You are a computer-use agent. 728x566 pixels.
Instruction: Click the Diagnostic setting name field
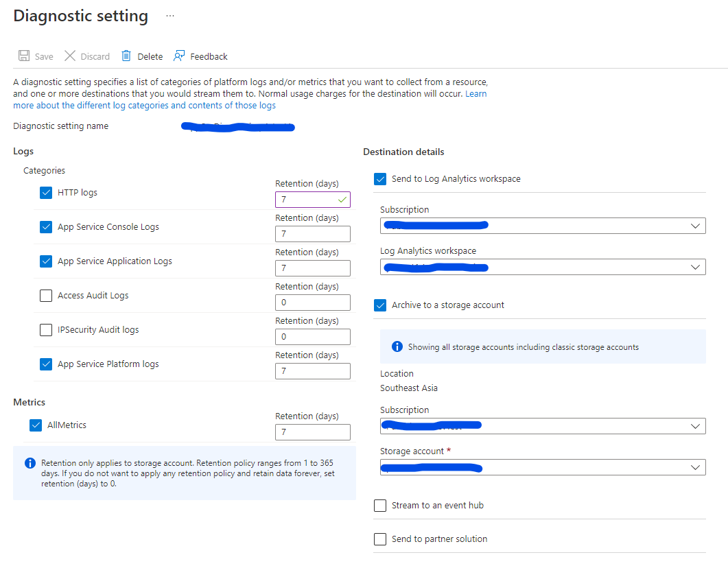(237, 127)
